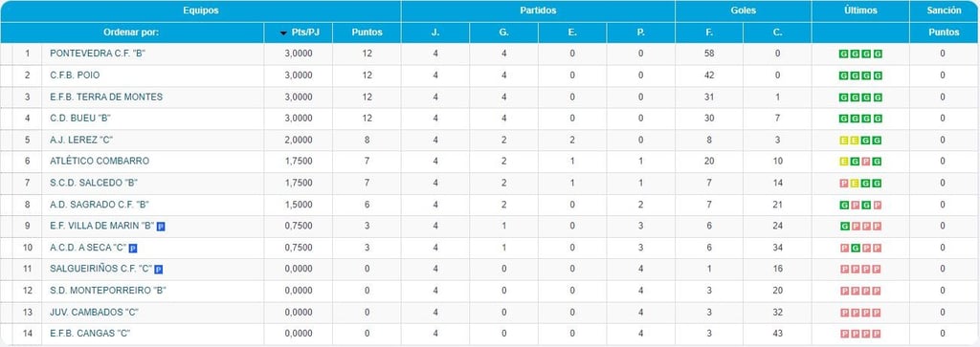The width and height of the screenshot is (980, 347).
Task: Open JUV. CAMBADOS "C" team link
Action: coord(94,312)
